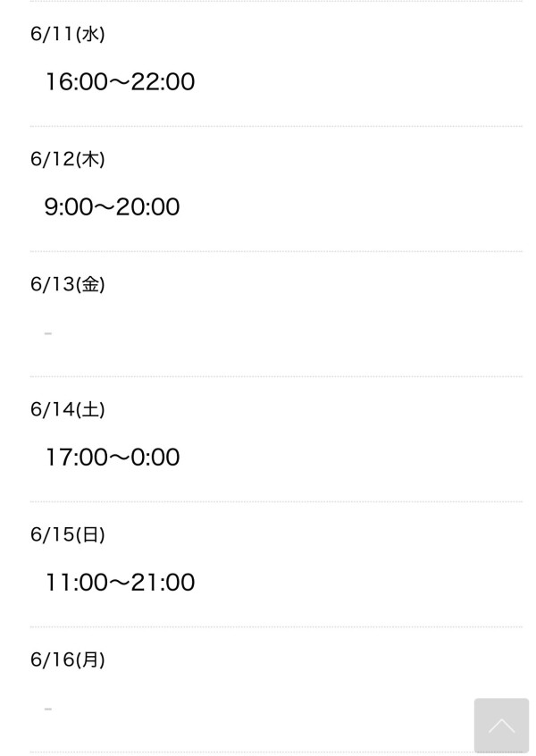536x756 pixels.
Task: Select the 6/13(金) date label
Action: (x=68, y=284)
